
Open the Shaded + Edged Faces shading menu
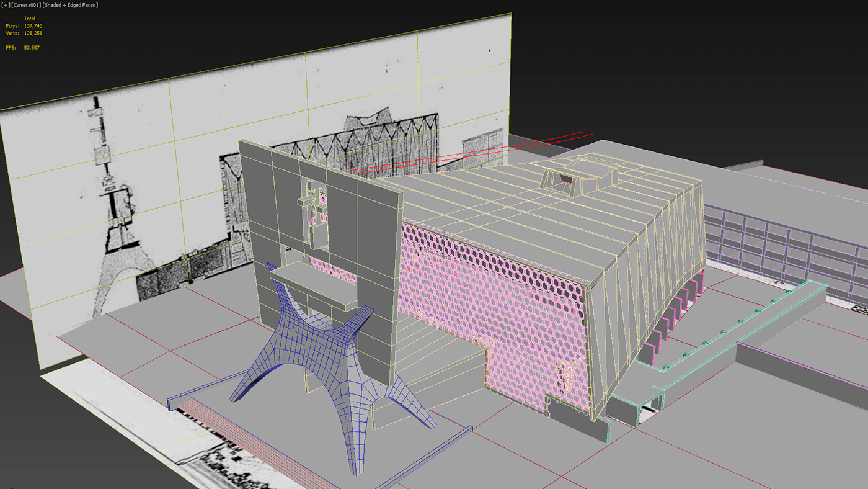[x=70, y=5]
